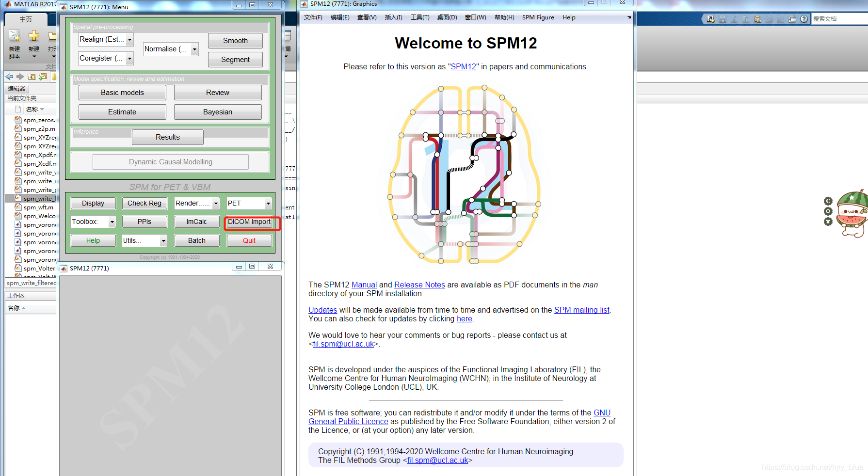The width and height of the screenshot is (868, 476).
Task: Click the Basic models button
Action: pos(122,93)
